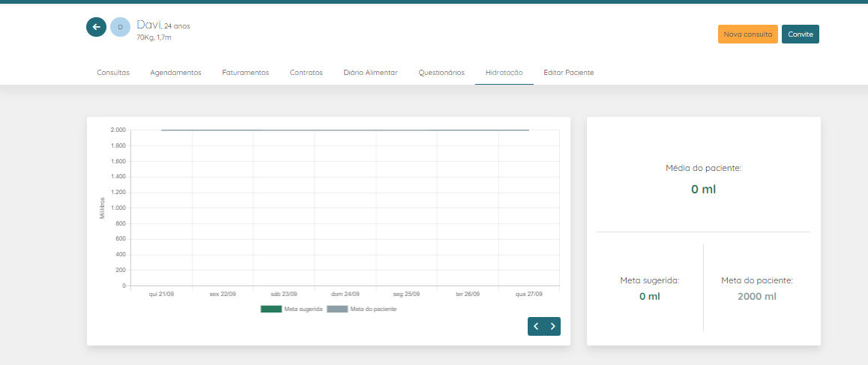This screenshot has width=868, height=365.
Task: View the Questionários tab
Action: (x=441, y=73)
